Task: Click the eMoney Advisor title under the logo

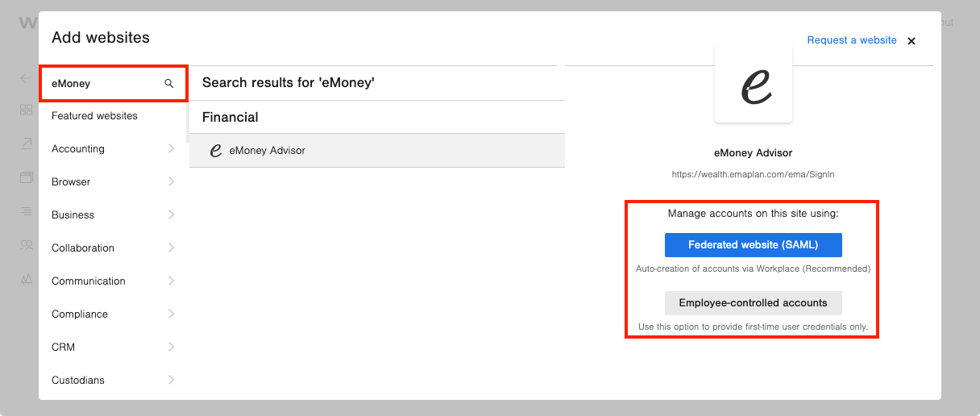Action: (x=754, y=153)
